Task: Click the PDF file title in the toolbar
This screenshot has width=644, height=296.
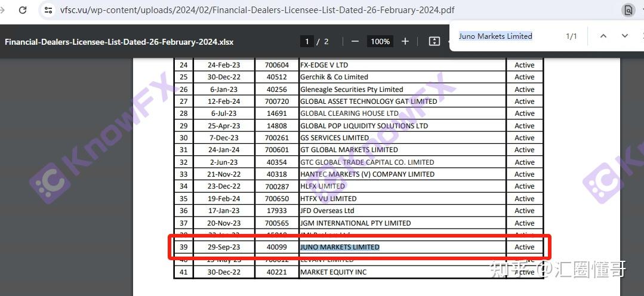Action: pyautogui.click(x=119, y=42)
